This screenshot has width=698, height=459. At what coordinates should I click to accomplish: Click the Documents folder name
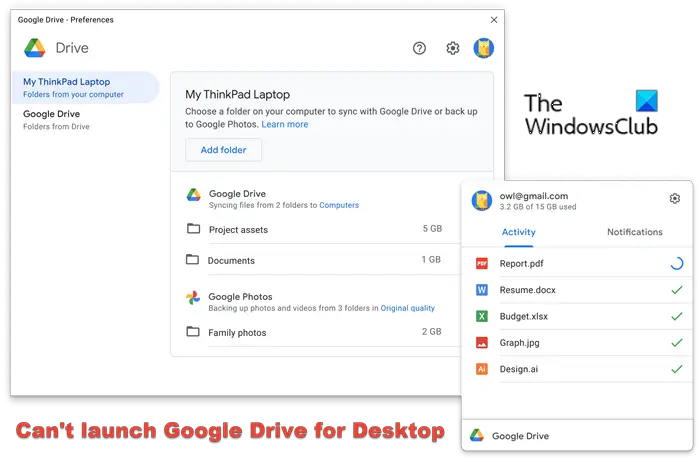(x=231, y=260)
